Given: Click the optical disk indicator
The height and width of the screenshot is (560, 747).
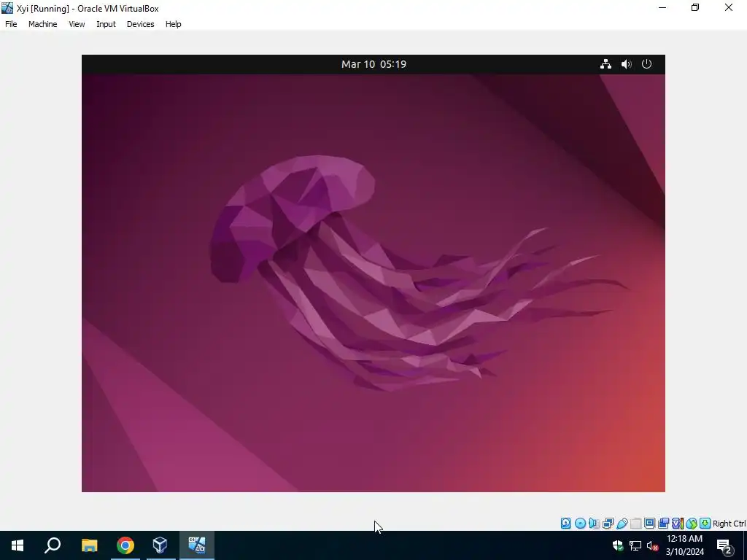Looking at the screenshot, I should click(x=580, y=524).
